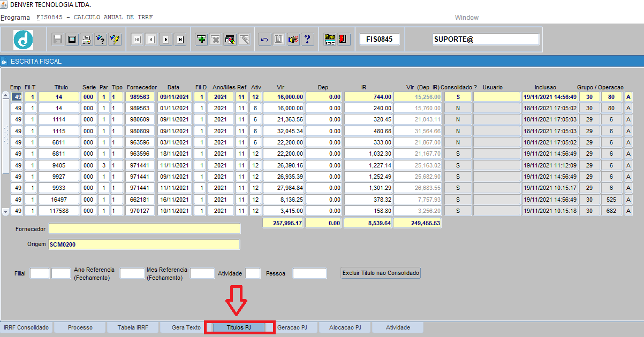This screenshot has height=337, width=644.
Task: Click the Fornecedor text field
Action: [145, 229]
